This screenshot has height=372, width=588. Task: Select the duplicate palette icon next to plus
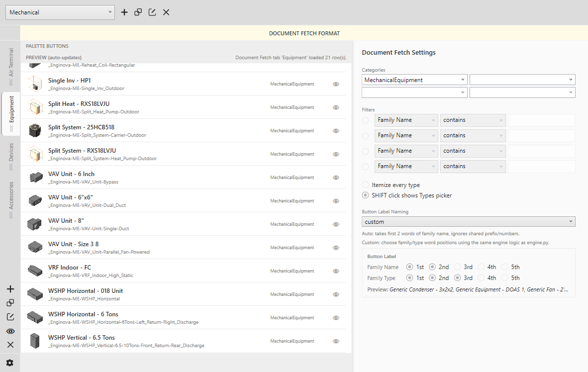[x=138, y=12]
